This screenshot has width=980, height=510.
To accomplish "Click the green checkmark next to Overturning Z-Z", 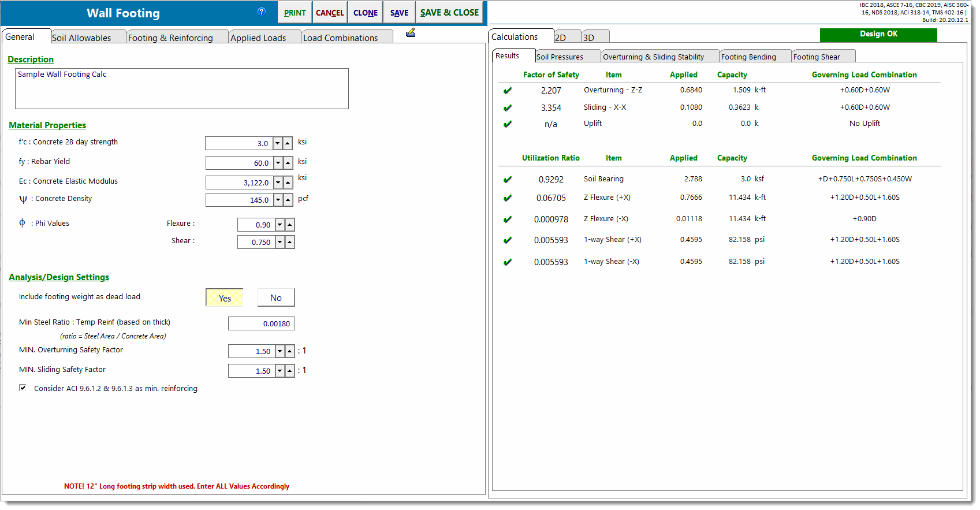I will click(x=508, y=91).
